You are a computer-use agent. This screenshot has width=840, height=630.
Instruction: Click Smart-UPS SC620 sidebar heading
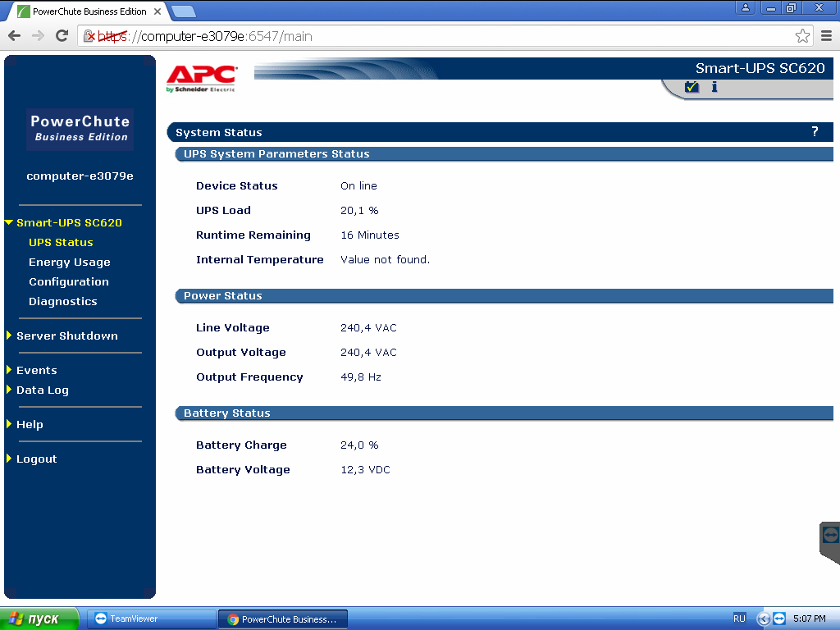pyautogui.click(x=69, y=222)
